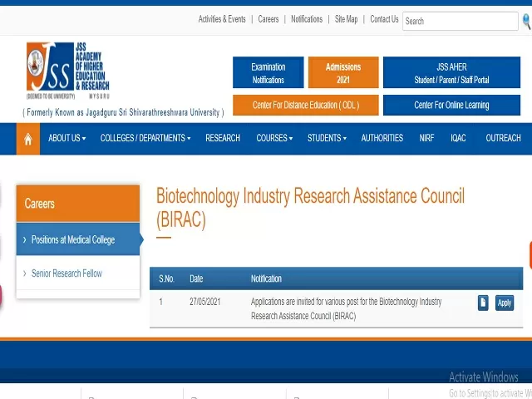Focus the Search input field
The image size is (532, 399).
click(x=460, y=21)
